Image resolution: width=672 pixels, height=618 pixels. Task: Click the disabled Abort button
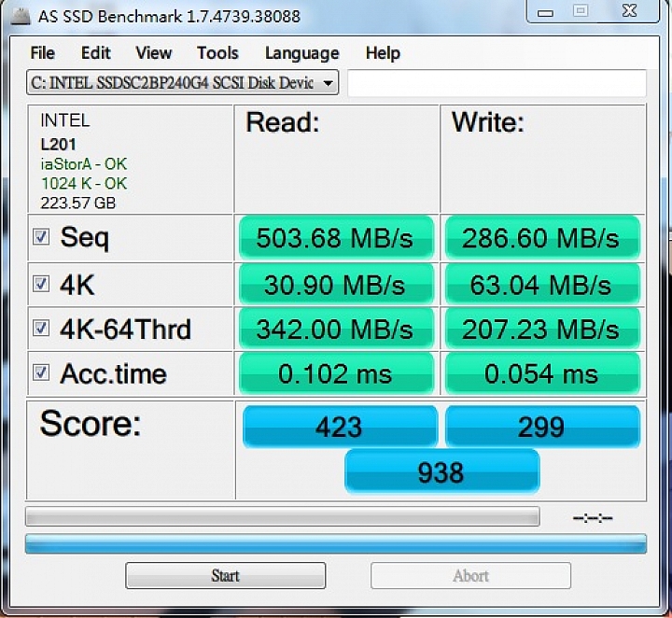pyautogui.click(x=470, y=575)
